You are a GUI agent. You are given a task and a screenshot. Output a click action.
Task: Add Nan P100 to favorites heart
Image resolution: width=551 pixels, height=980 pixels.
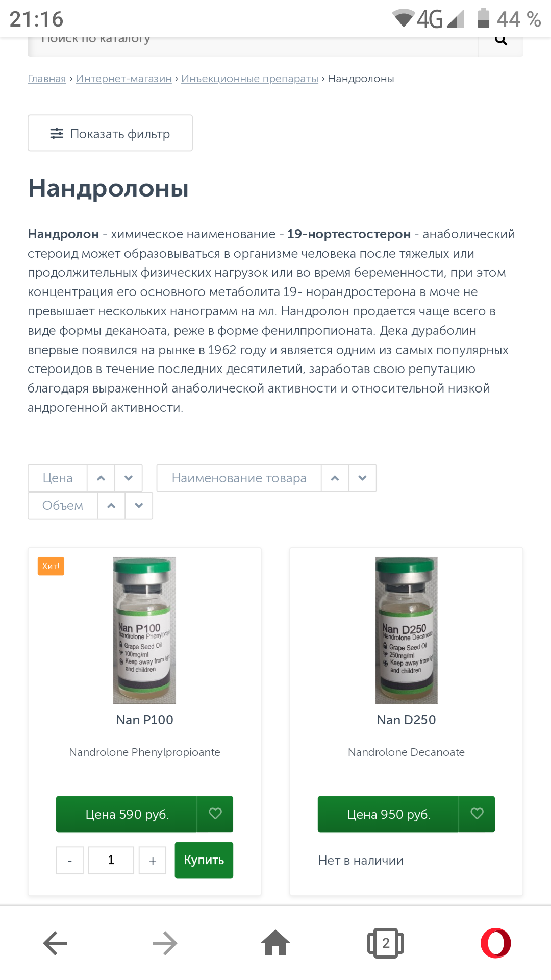[215, 814]
